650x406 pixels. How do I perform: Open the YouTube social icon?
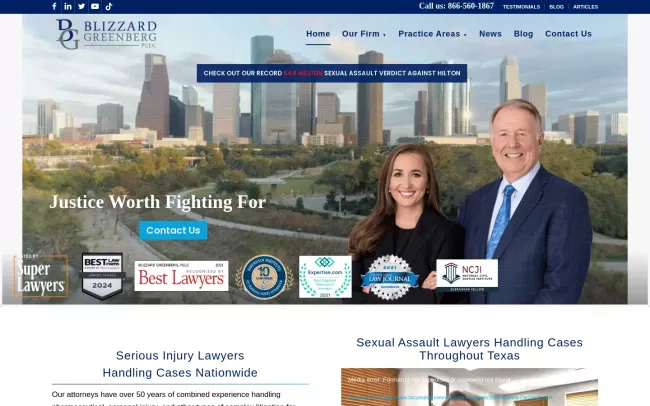95,6
